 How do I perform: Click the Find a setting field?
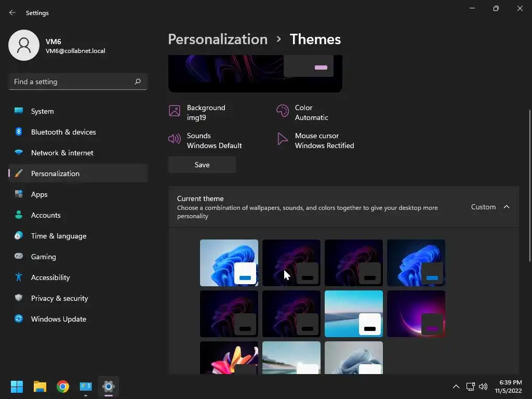pyautogui.click(x=78, y=82)
